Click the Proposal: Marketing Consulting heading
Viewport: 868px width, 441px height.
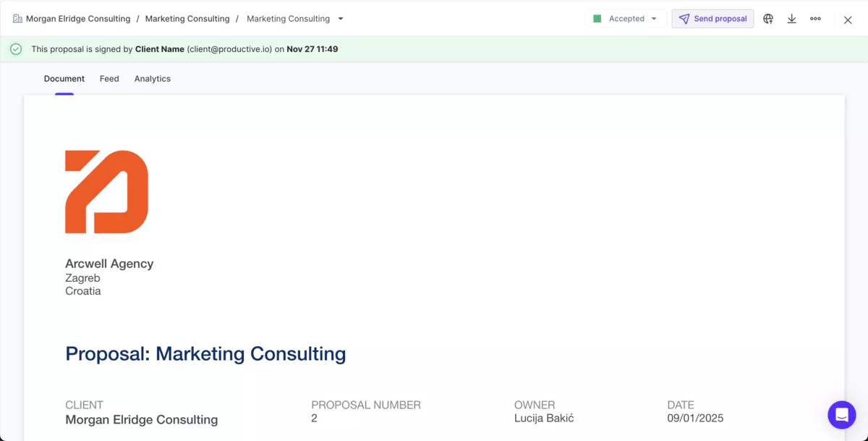click(205, 354)
